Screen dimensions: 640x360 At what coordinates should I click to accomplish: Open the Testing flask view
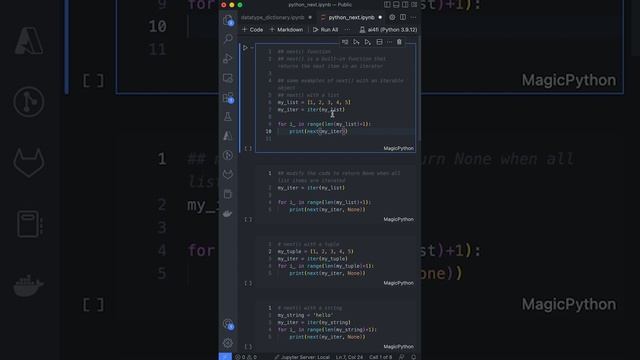pyautogui.click(x=228, y=117)
